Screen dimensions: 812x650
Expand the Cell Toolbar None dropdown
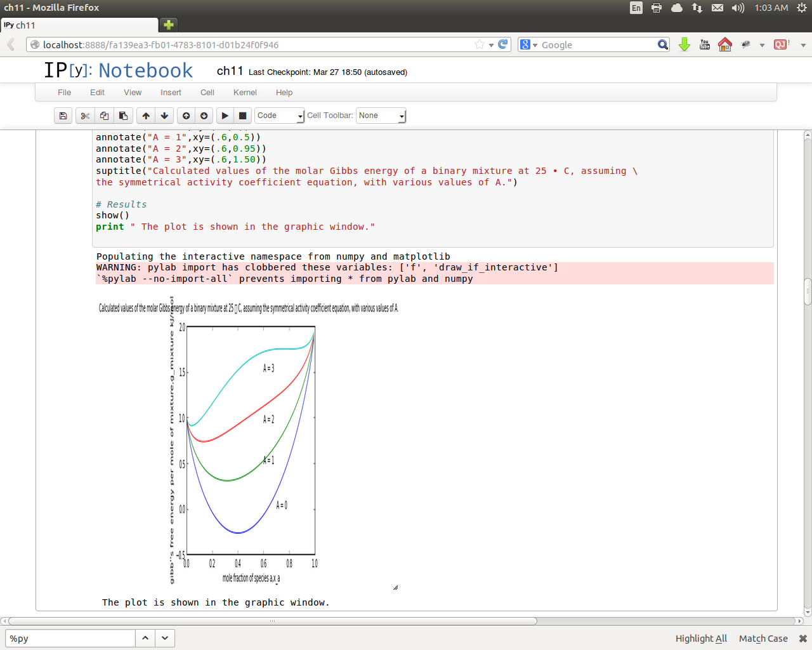pyautogui.click(x=381, y=116)
